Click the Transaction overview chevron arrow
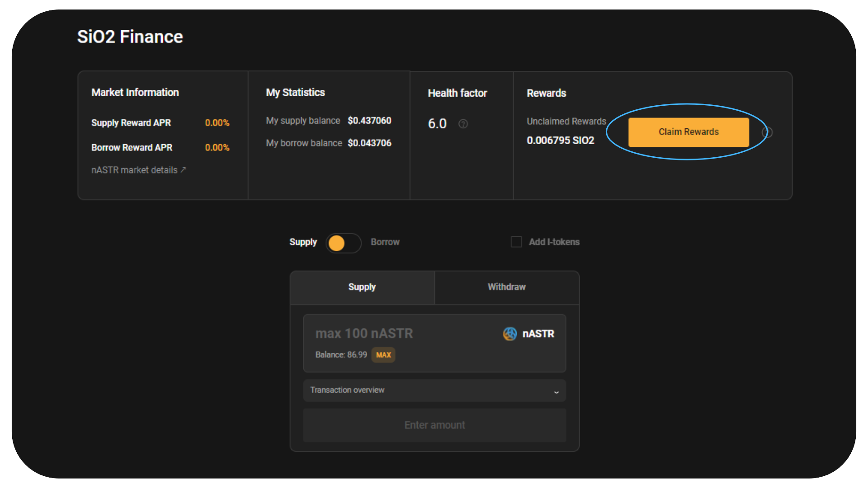This screenshot has height=488, width=868. [556, 392]
